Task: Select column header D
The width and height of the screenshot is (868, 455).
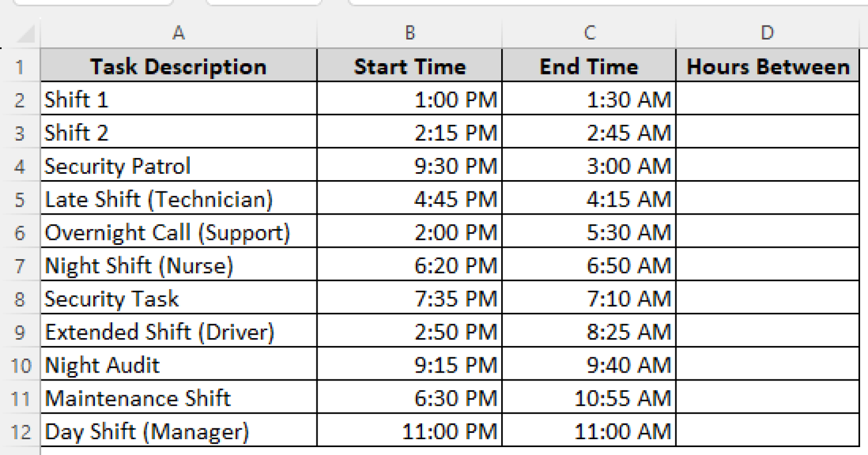Action: tap(767, 33)
